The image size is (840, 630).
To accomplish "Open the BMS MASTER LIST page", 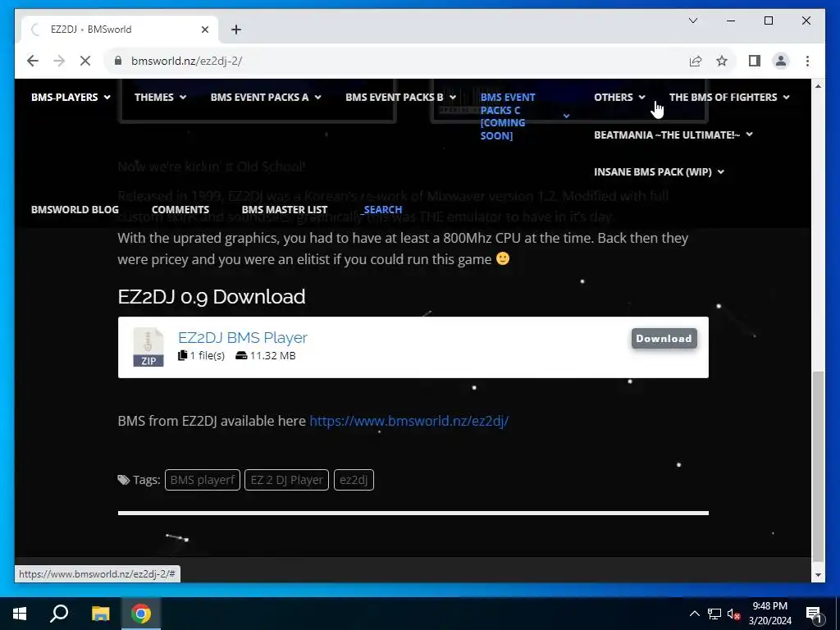I will point(285,209).
